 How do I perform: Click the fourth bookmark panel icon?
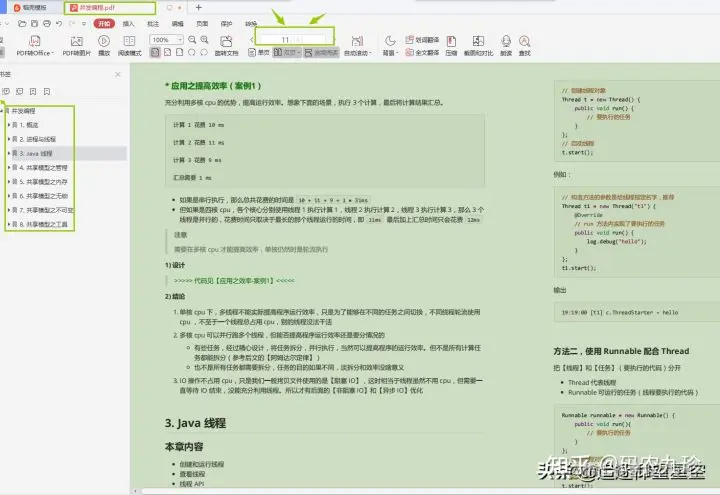tap(47, 92)
